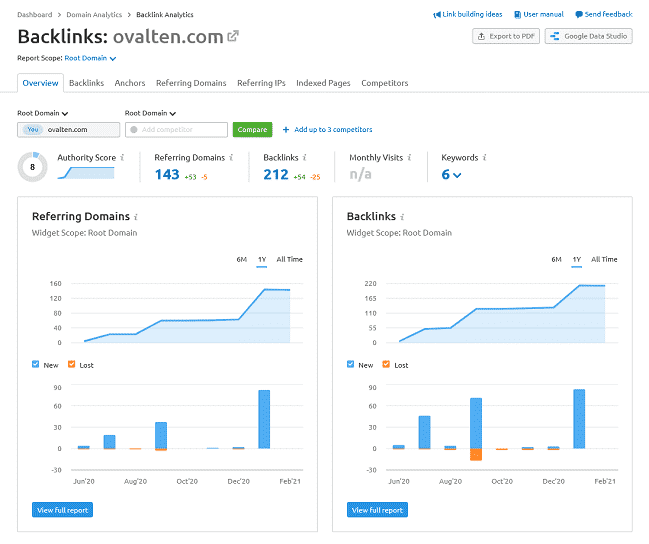Expand the Keywords count 6 dropdown
The image size is (649, 544).
451,175
